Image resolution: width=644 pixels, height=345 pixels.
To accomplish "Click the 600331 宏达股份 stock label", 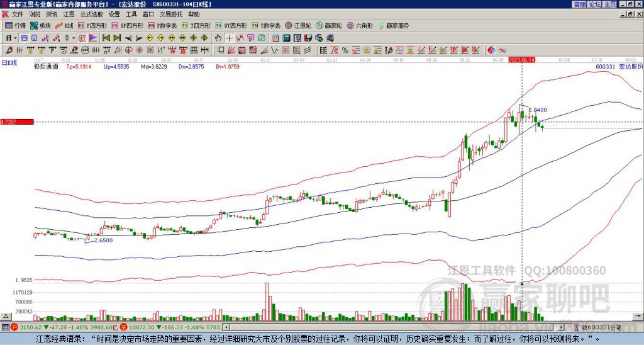I will coord(619,66).
